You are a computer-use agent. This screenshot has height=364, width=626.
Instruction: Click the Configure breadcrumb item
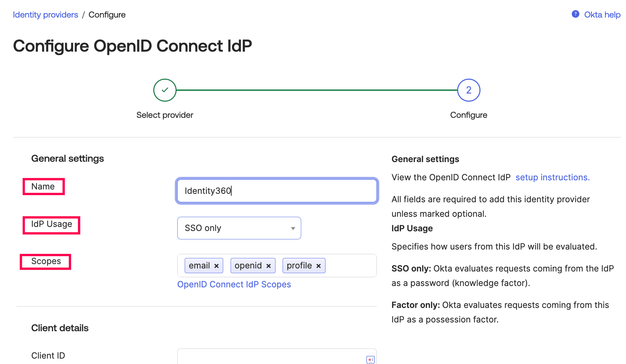pos(107,15)
